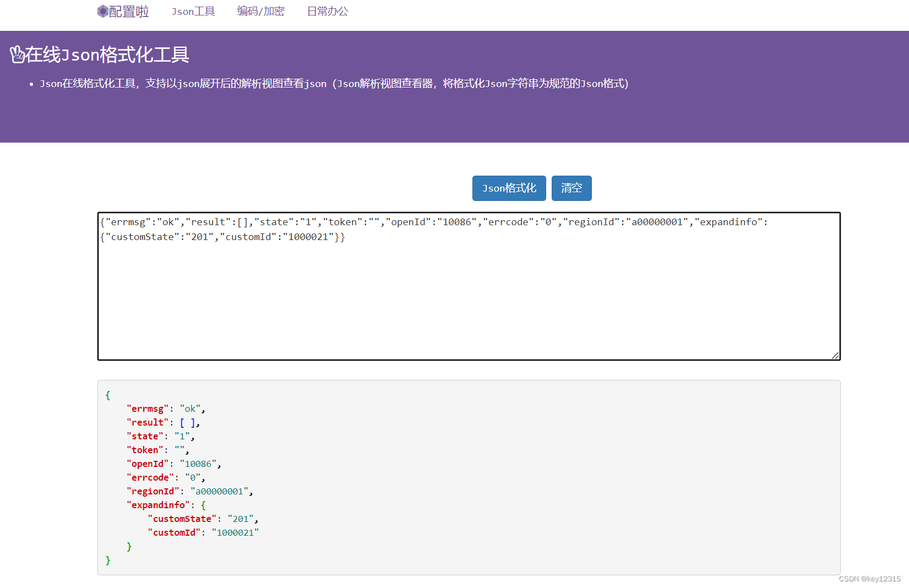
Task: Click the "1000021" customId value
Action: pos(235,532)
